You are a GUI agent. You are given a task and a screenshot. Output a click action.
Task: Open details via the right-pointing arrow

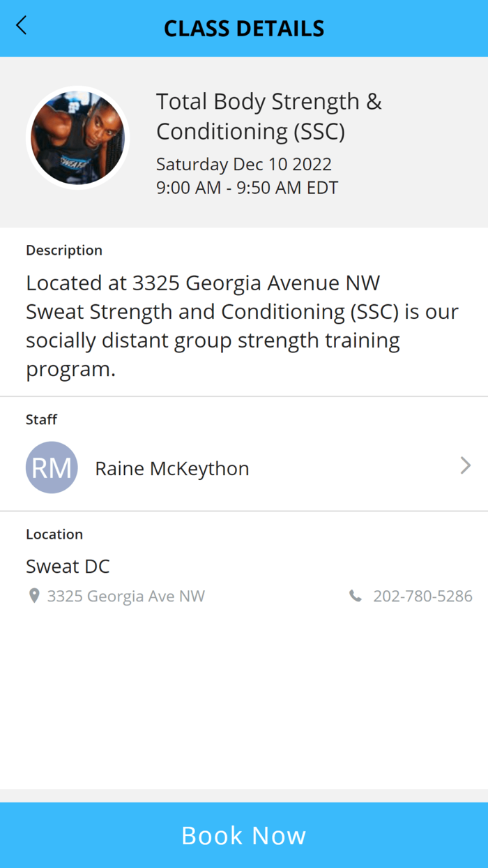coord(465,466)
